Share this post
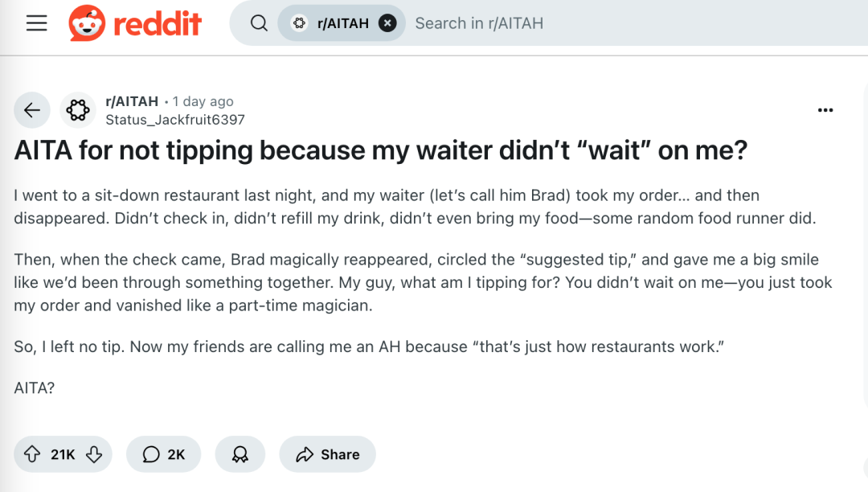Viewport: 868px width, 492px height. coord(328,454)
